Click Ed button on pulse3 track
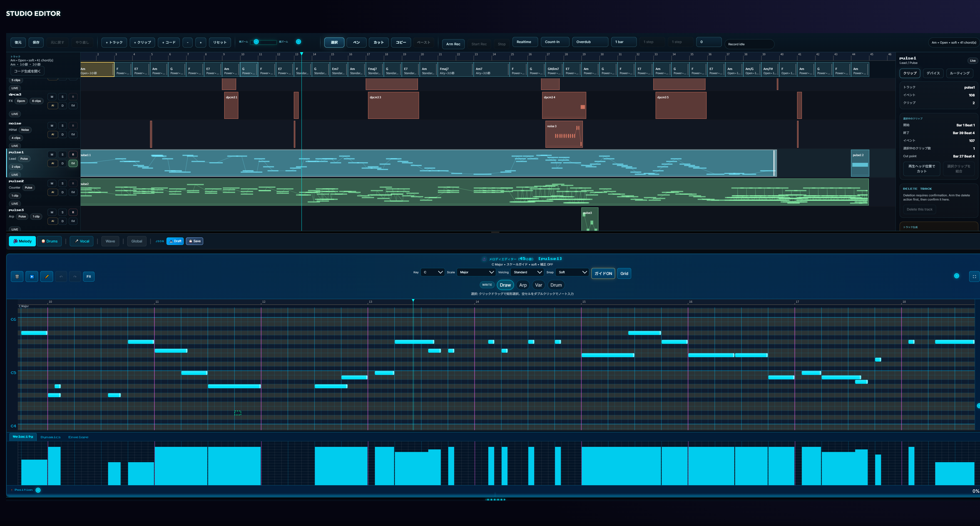Viewport: 980px width, 526px height. coord(73,221)
